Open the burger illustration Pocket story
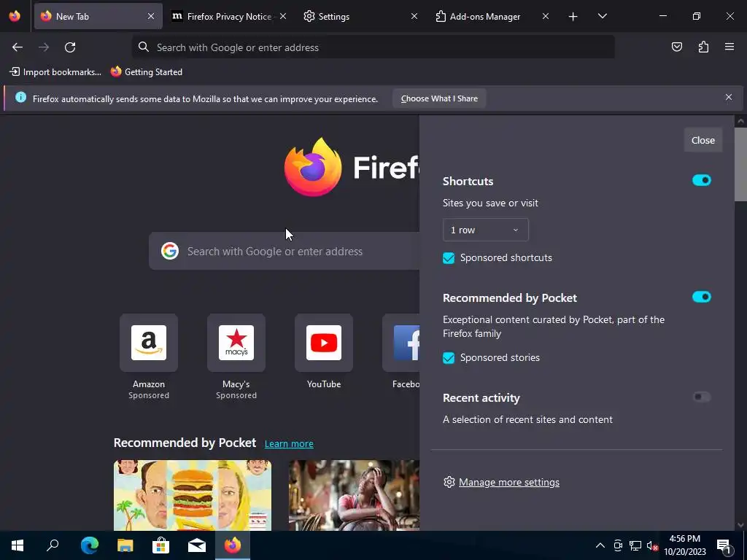747x560 pixels. tap(193, 495)
